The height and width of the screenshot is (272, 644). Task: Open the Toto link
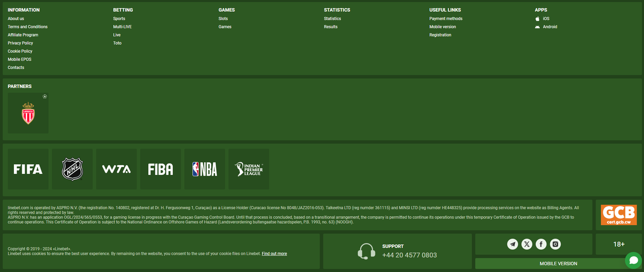(x=118, y=43)
